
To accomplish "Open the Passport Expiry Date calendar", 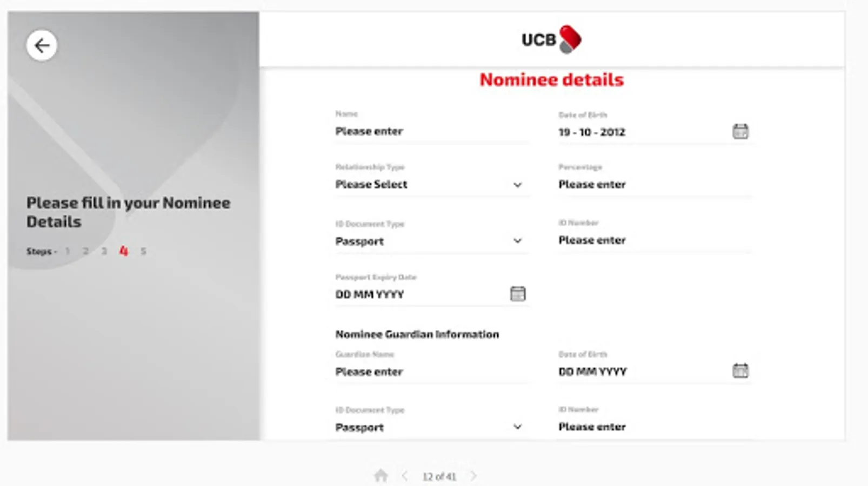I will coord(517,294).
